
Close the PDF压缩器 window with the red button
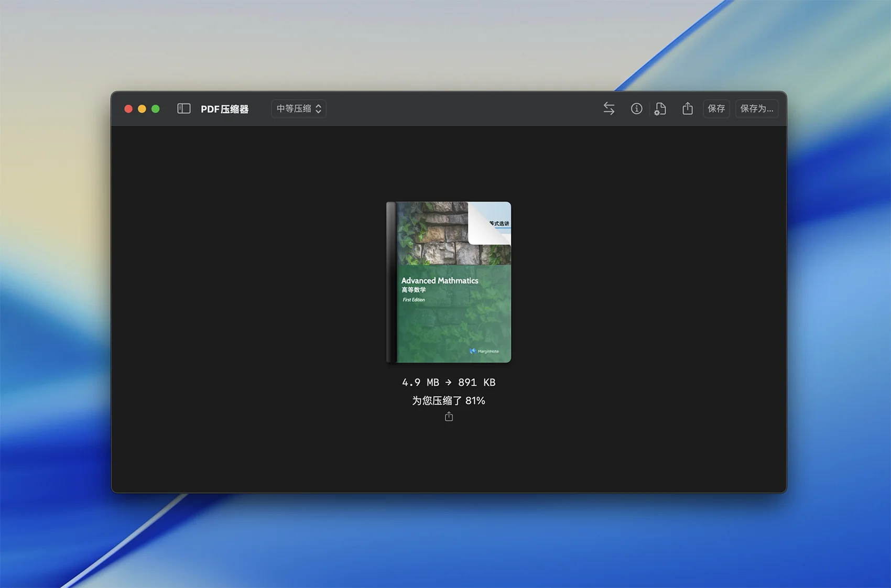click(x=128, y=108)
